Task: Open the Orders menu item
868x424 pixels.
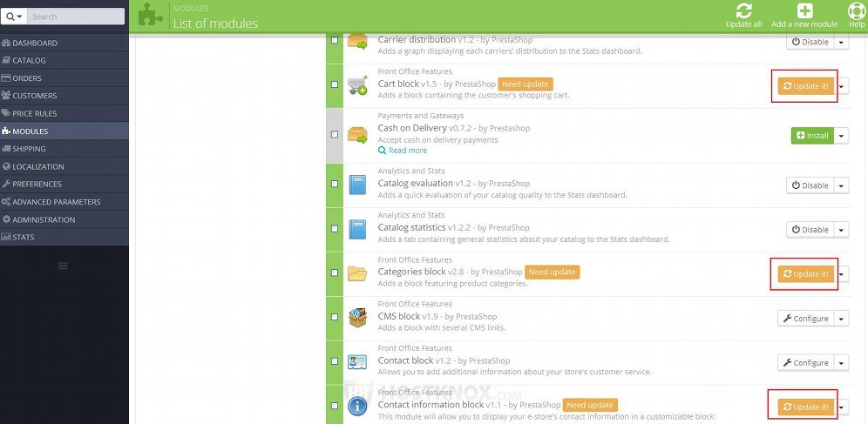Action: click(x=64, y=78)
